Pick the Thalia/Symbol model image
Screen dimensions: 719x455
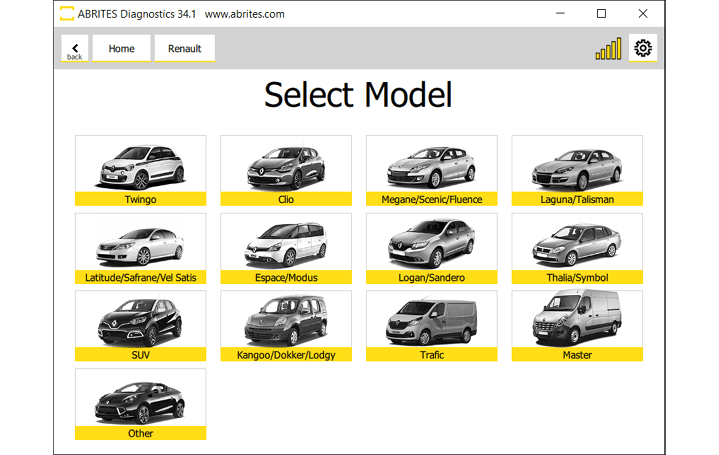[x=577, y=243]
